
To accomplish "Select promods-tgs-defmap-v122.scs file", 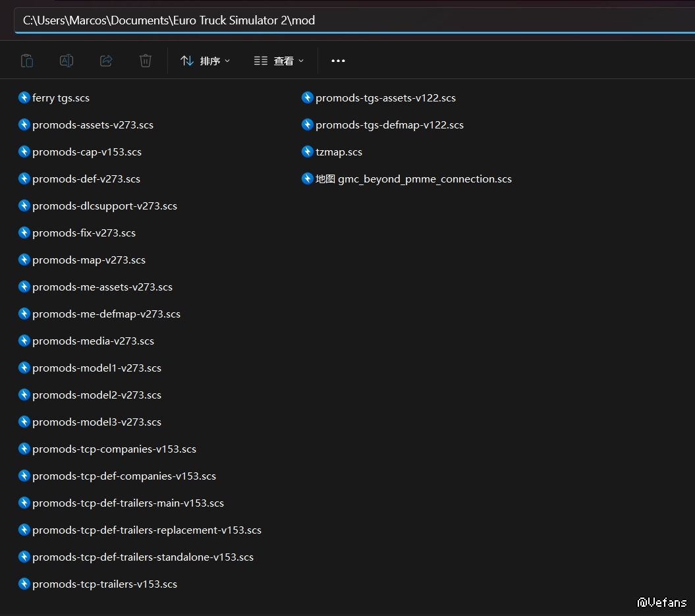I will tap(389, 125).
